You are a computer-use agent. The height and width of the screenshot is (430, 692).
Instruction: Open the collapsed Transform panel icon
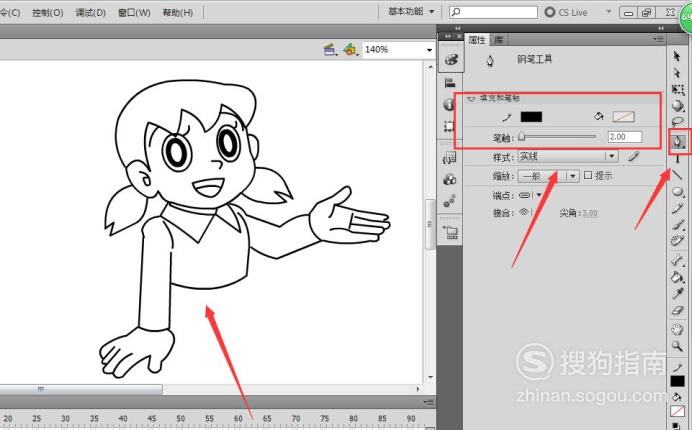449,127
